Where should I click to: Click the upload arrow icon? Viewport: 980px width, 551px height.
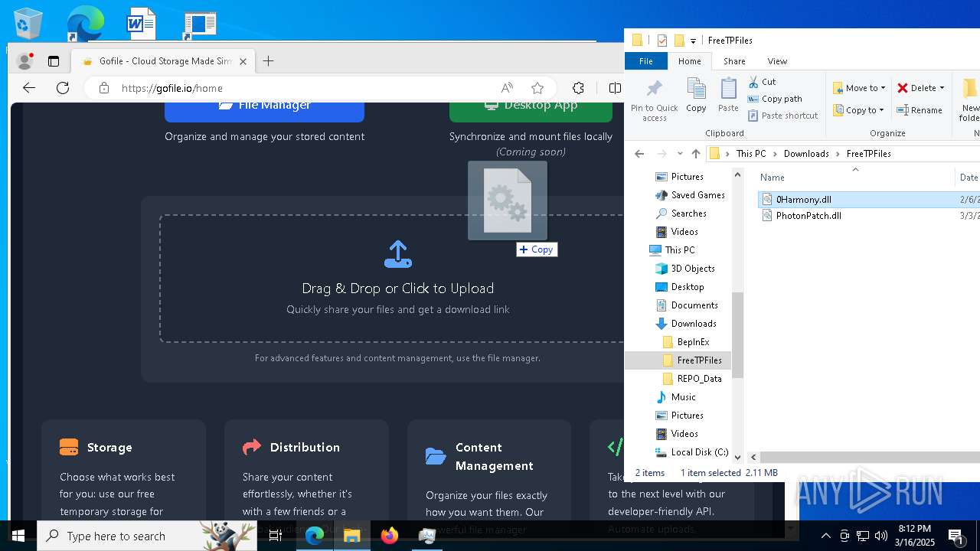pos(398,255)
